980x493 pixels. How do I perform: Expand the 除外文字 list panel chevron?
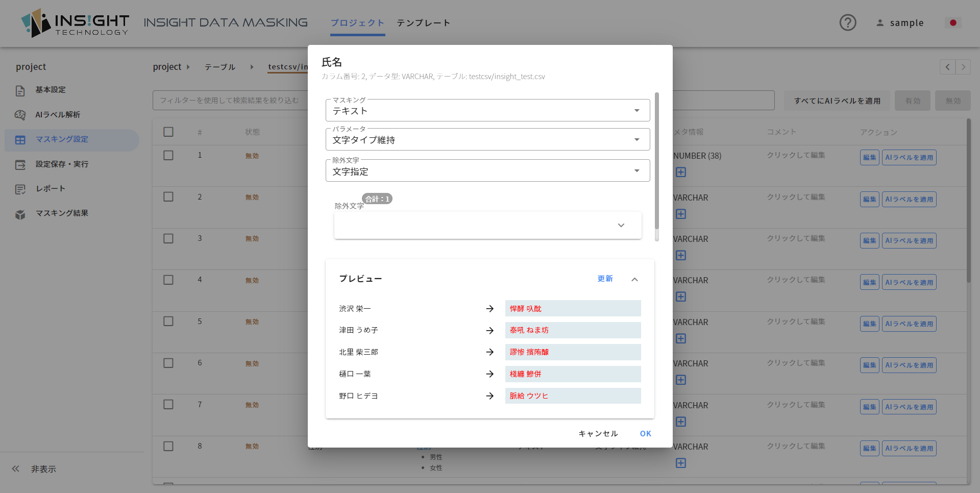click(621, 226)
